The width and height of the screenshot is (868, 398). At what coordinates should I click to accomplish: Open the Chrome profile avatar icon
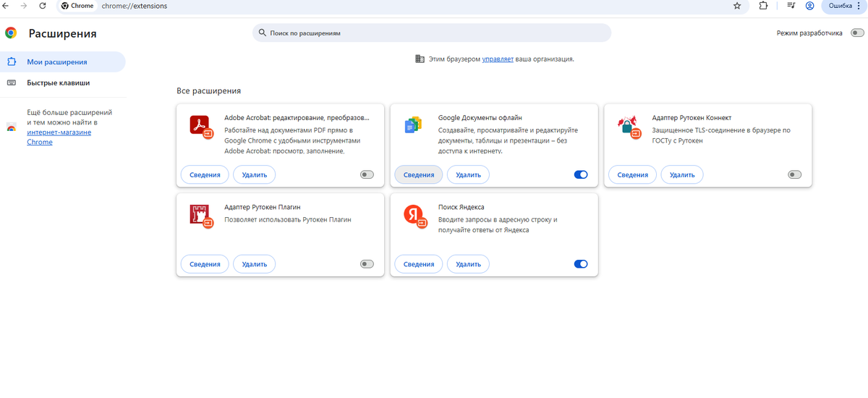(x=809, y=6)
